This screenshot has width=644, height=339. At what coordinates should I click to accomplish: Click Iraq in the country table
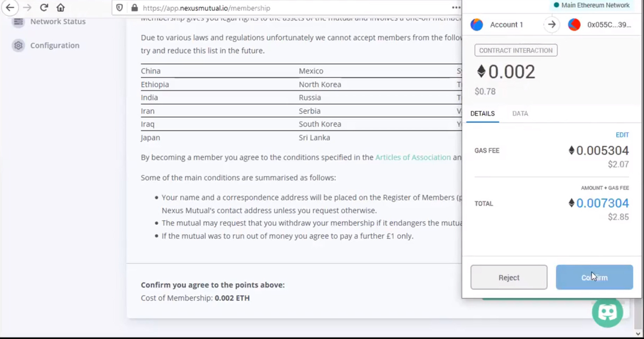[x=148, y=124]
